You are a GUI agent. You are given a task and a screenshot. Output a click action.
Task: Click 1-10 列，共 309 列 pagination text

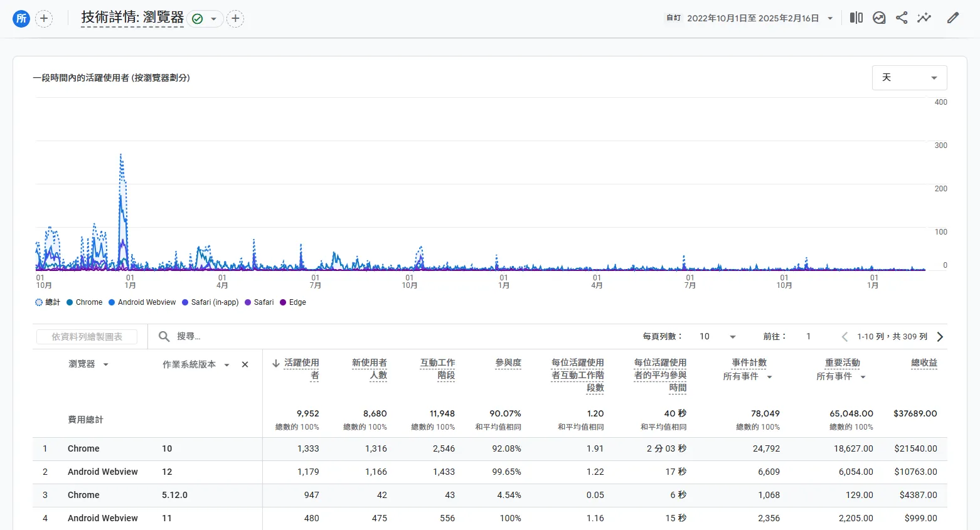click(x=892, y=337)
